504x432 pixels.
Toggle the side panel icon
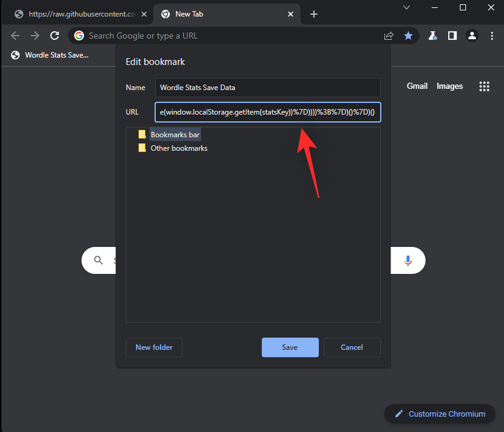[452, 36]
